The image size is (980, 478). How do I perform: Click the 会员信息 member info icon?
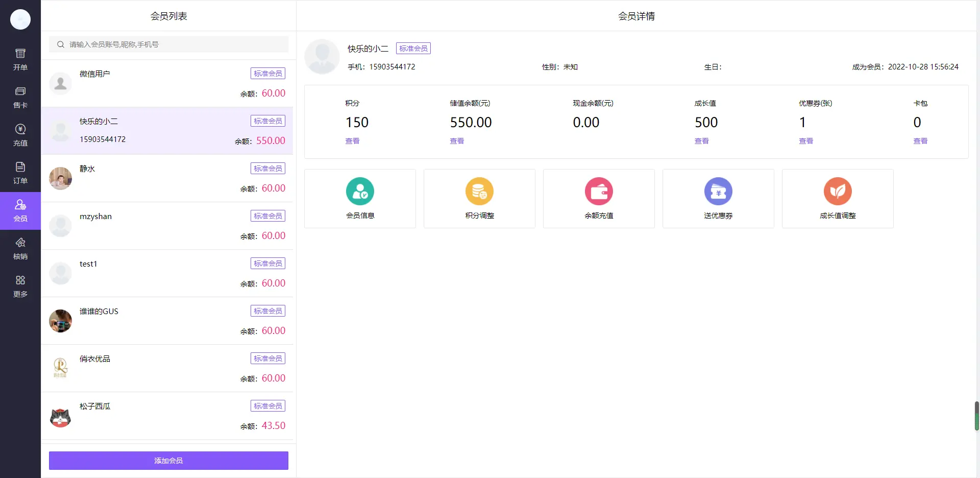point(360,192)
